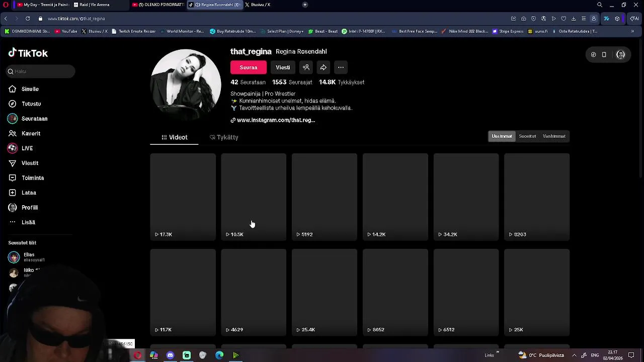Go to the Profiili page
Screen dimensions: 644x362
(24, 208)
